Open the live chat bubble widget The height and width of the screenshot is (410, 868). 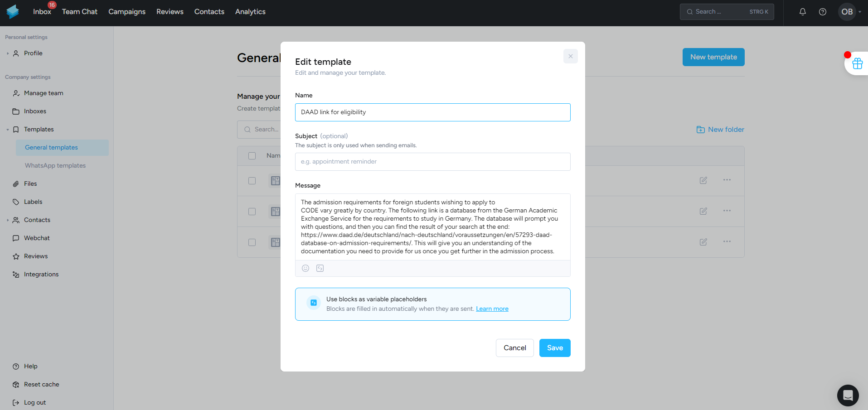click(848, 396)
